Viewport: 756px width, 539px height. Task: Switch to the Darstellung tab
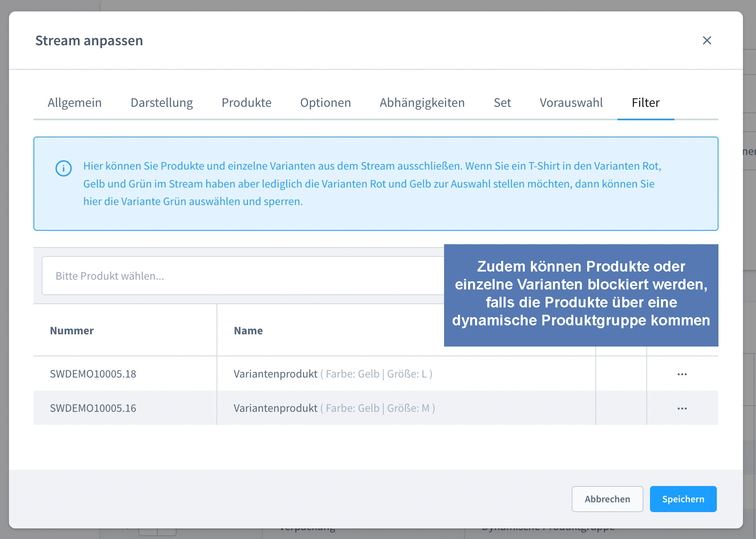[x=161, y=102]
